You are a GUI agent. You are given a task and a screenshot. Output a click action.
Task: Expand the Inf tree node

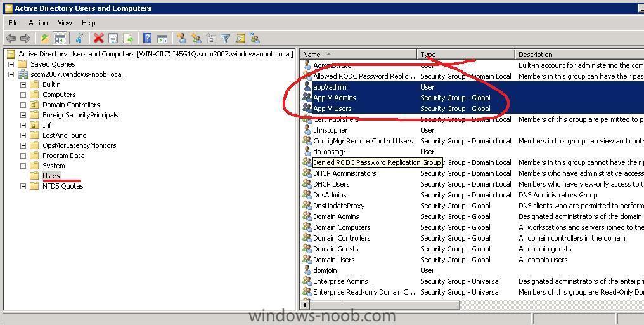(23, 125)
